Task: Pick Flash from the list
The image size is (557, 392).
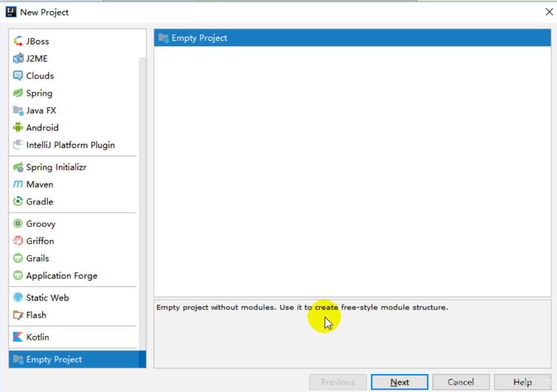Action: 74,315
